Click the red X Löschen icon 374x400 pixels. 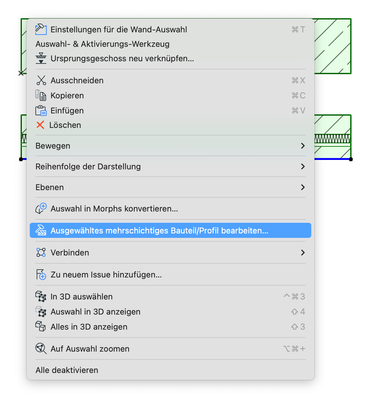click(x=40, y=125)
